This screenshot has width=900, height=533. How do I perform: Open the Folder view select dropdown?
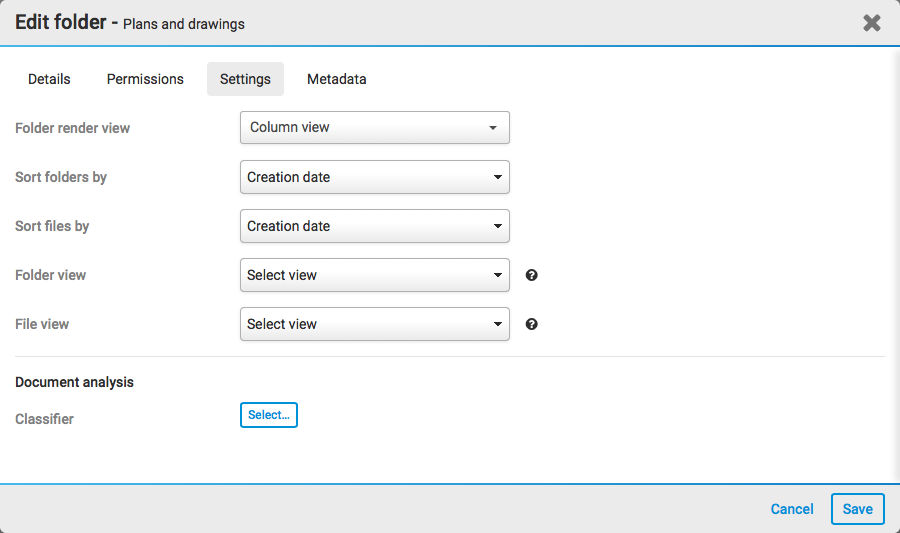tap(375, 275)
